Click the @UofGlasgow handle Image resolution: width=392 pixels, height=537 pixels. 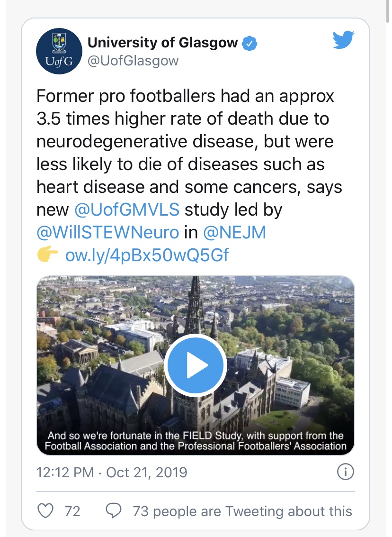(x=133, y=61)
